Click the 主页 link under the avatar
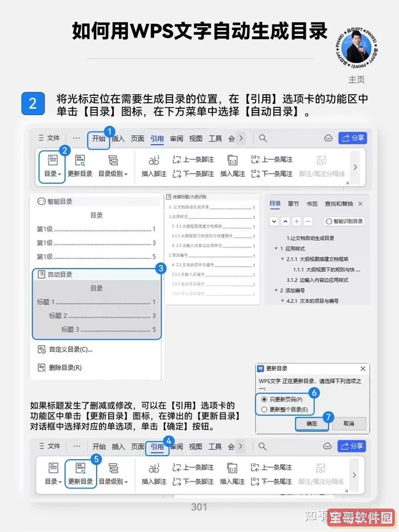The image size is (399, 532). point(356,79)
